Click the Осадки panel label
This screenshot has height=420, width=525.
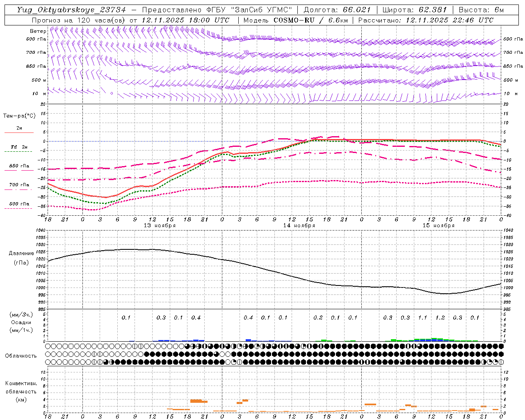pyautogui.click(x=21, y=322)
